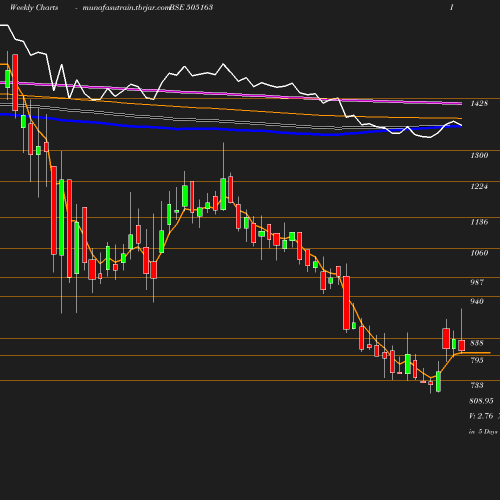Click the 838 price level label
Image resolution: width=500 pixels, height=500 pixels.
coord(477,343)
